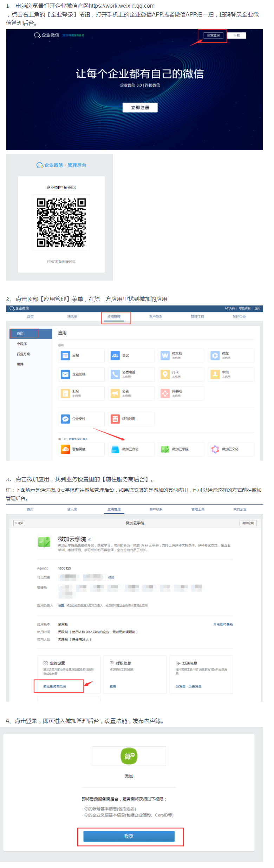Viewport: 274px width, 868px height.
Task: Click the 返回 back button
Action: point(19,523)
